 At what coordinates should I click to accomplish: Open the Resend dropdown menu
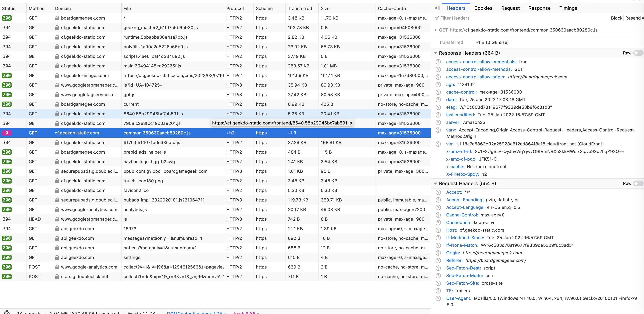coord(634,18)
